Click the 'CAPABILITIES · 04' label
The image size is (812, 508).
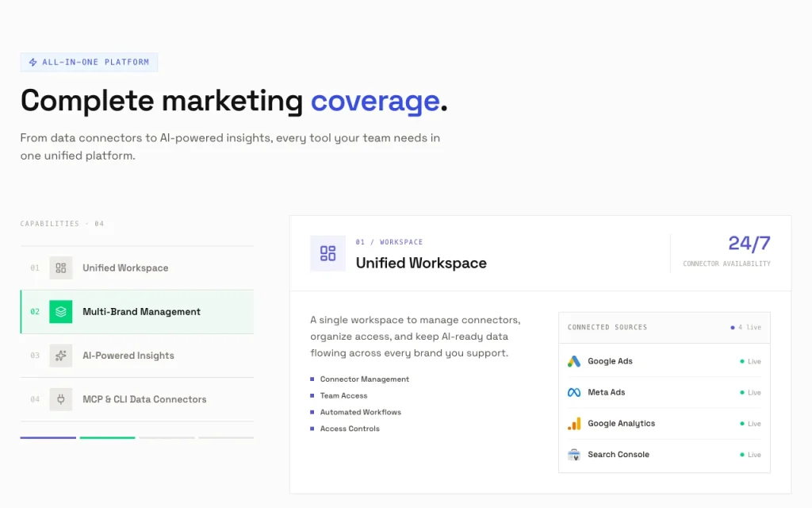(x=62, y=224)
